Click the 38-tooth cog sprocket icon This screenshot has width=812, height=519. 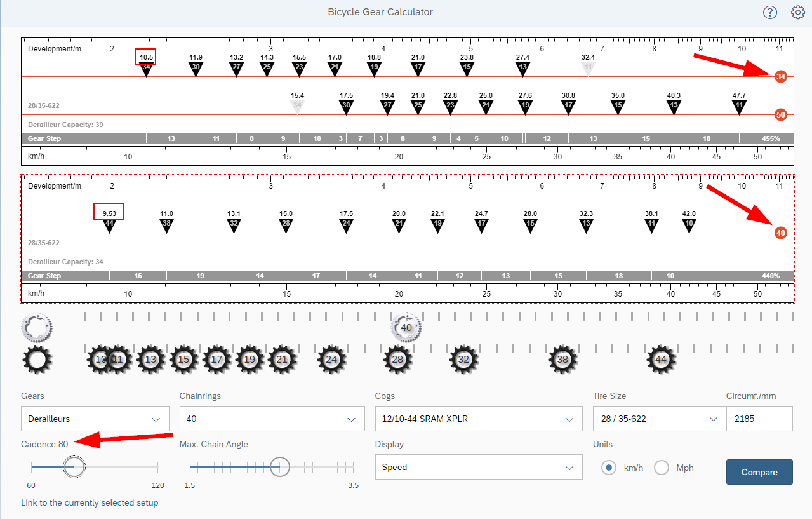click(562, 360)
